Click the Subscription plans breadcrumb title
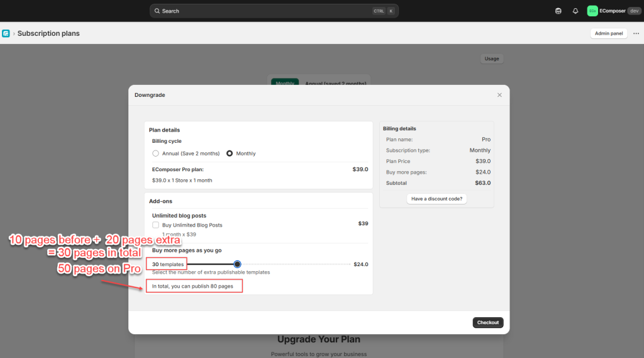The image size is (644, 358). [48, 33]
